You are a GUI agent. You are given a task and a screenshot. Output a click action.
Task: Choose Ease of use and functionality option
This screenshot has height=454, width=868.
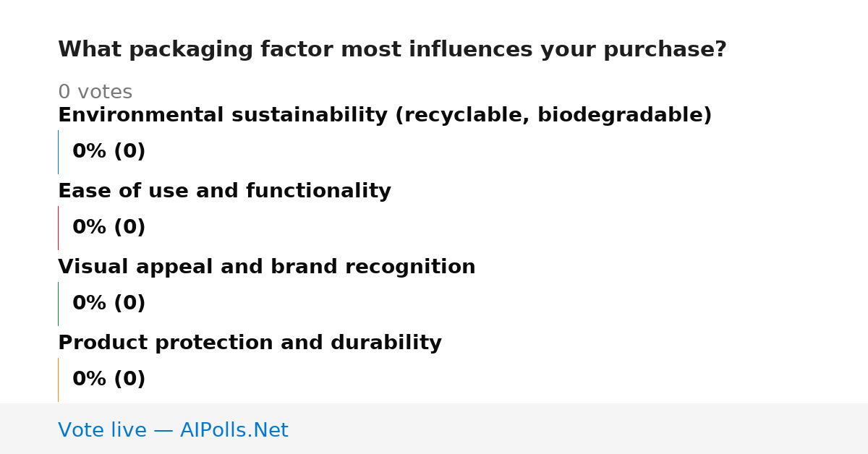224,192
